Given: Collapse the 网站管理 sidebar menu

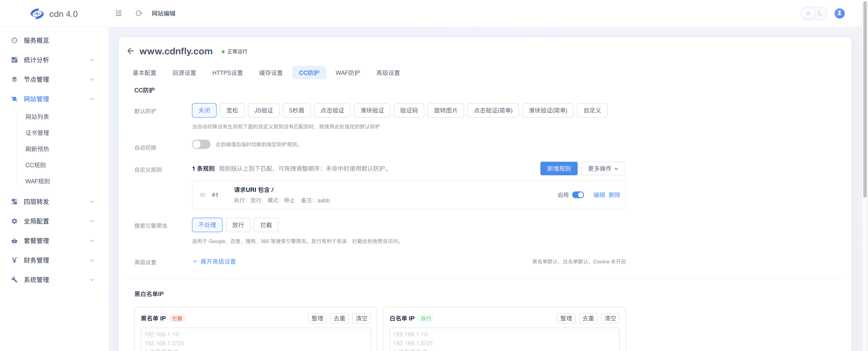Looking at the screenshot, I should [92, 99].
